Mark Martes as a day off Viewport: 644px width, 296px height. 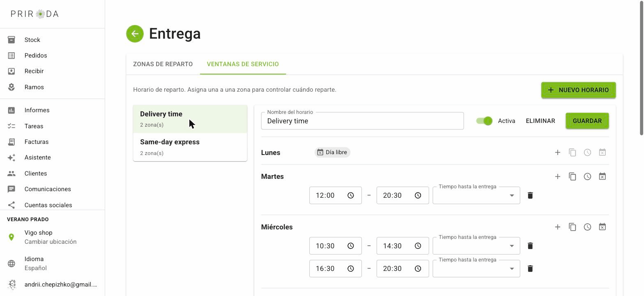coord(602,176)
